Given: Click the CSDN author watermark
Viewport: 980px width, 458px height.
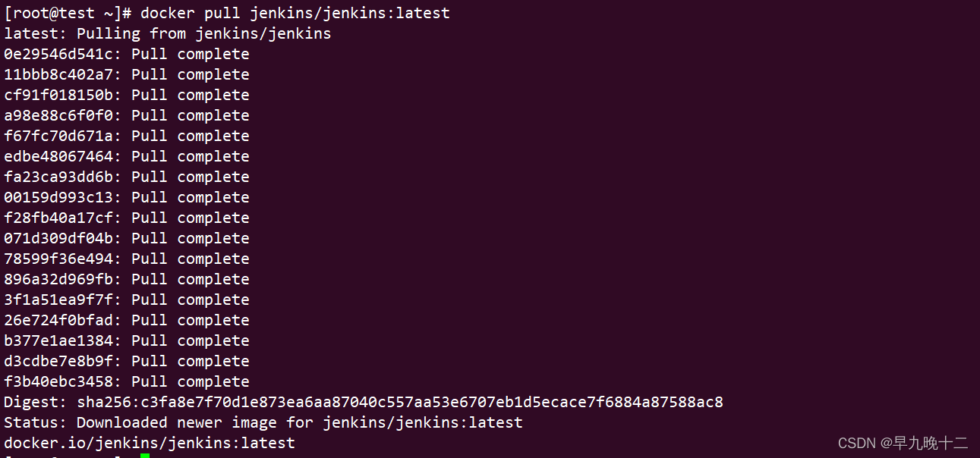Looking at the screenshot, I should click(903, 443).
